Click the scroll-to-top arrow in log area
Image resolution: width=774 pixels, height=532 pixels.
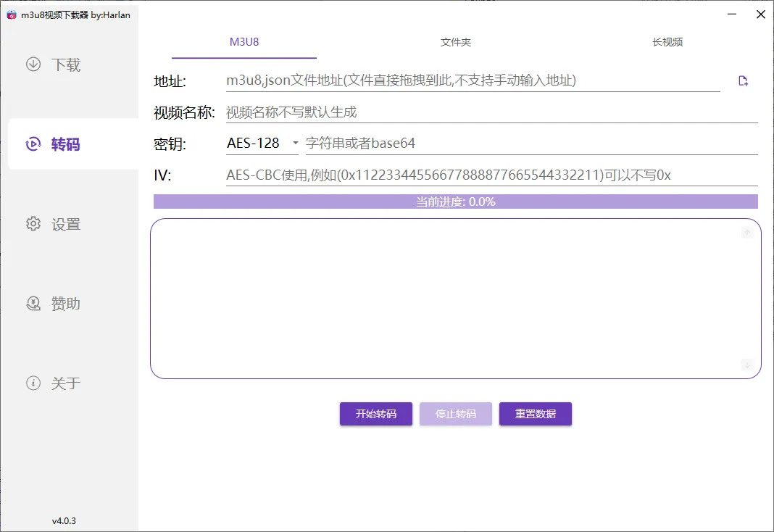coord(747,233)
